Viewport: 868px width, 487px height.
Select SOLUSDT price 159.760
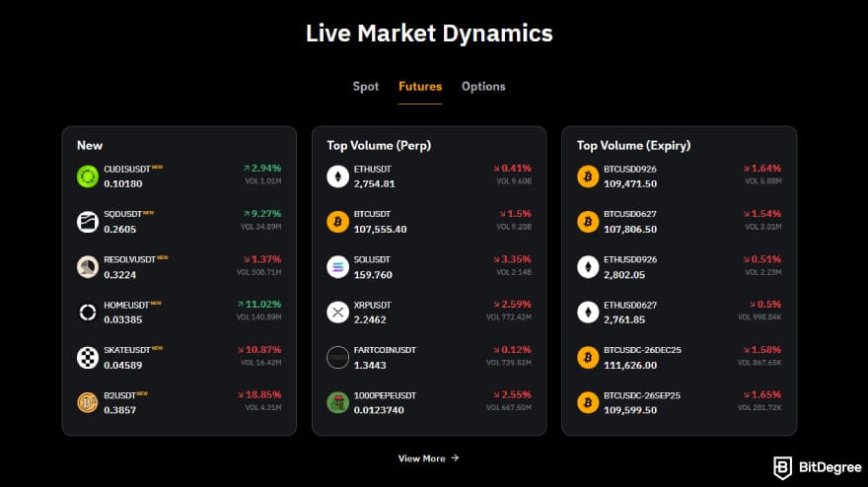pyautogui.click(x=373, y=274)
